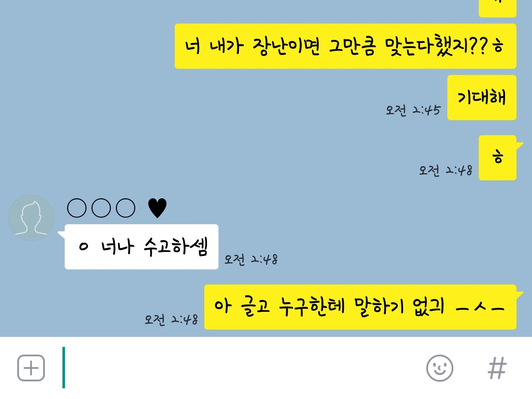
Task: Click the first circle in sender name
Action: 77,208
